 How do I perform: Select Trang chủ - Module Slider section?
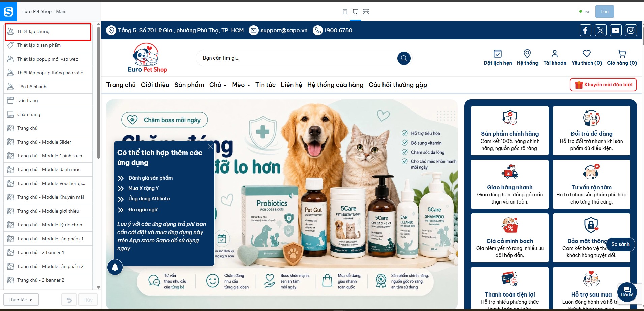[48, 142]
